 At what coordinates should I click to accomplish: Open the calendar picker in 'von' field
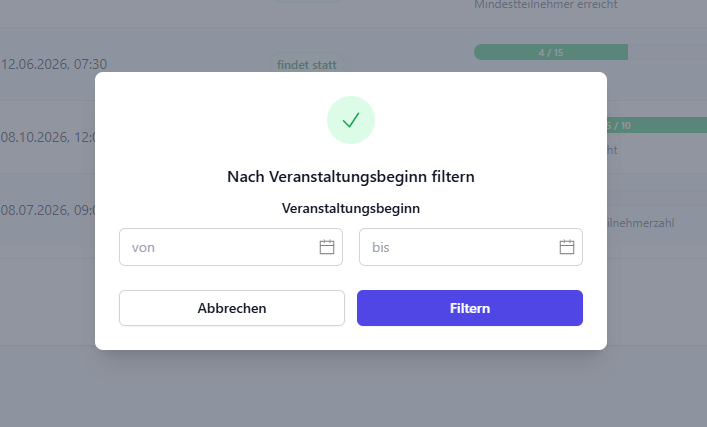click(x=326, y=247)
